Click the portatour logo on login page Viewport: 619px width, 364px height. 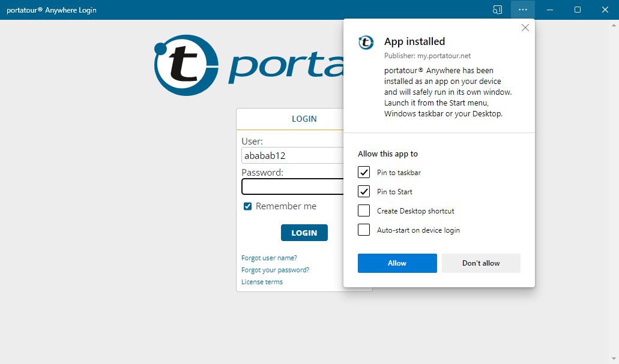(249, 65)
